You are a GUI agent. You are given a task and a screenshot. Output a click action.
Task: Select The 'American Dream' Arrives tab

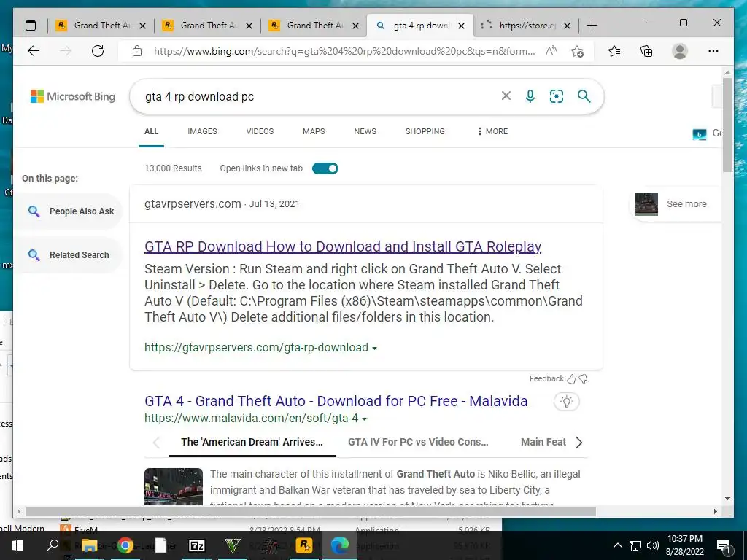252,442
